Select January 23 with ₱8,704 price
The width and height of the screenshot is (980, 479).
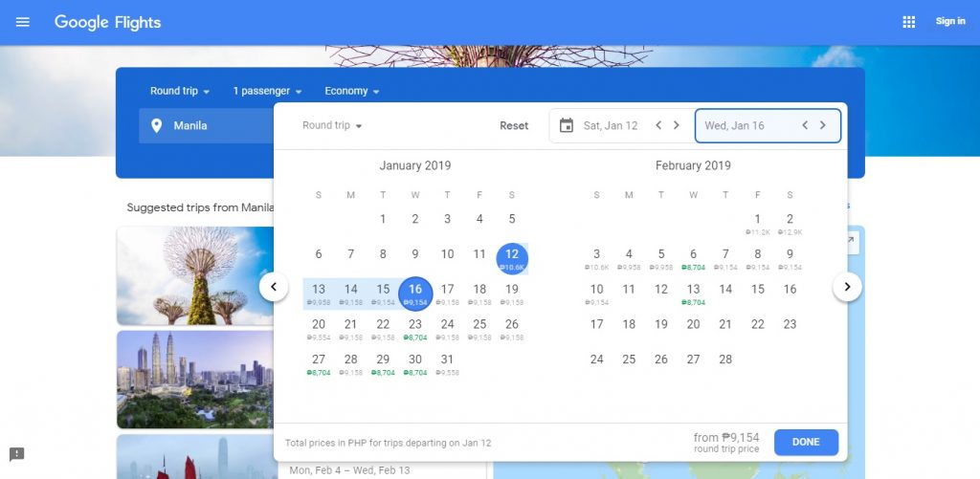click(415, 329)
